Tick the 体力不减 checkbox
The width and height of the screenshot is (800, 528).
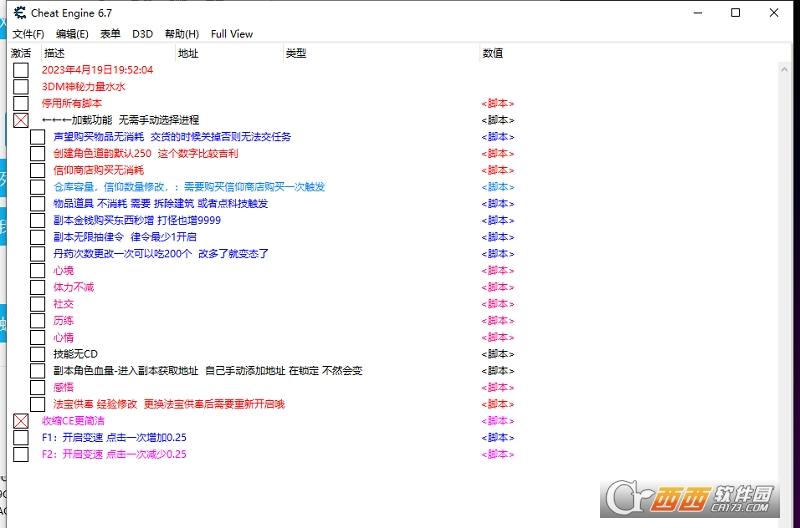pos(38,287)
